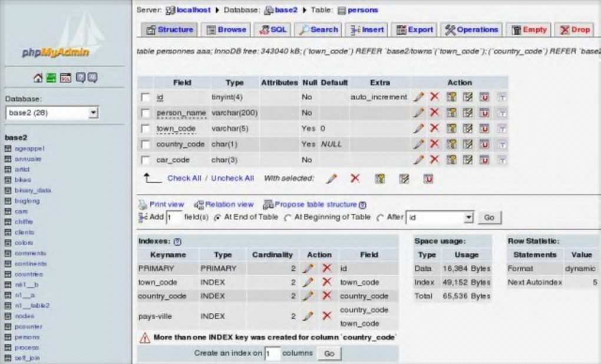Screen dimensions: 601x364
Task: Tick the town_code field checkbox
Action: point(146,129)
